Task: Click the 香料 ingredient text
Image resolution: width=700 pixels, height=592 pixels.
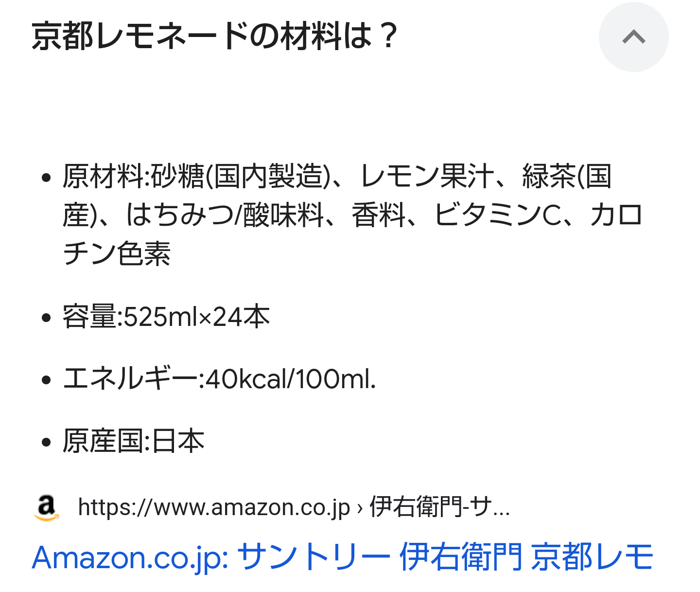Action: (379, 215)
